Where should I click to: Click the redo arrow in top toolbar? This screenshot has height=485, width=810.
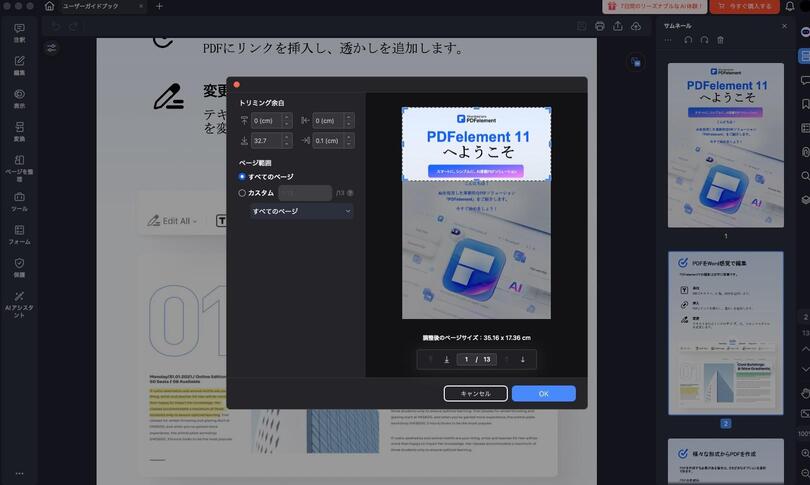pyautogui.click(x=74, y=26)
